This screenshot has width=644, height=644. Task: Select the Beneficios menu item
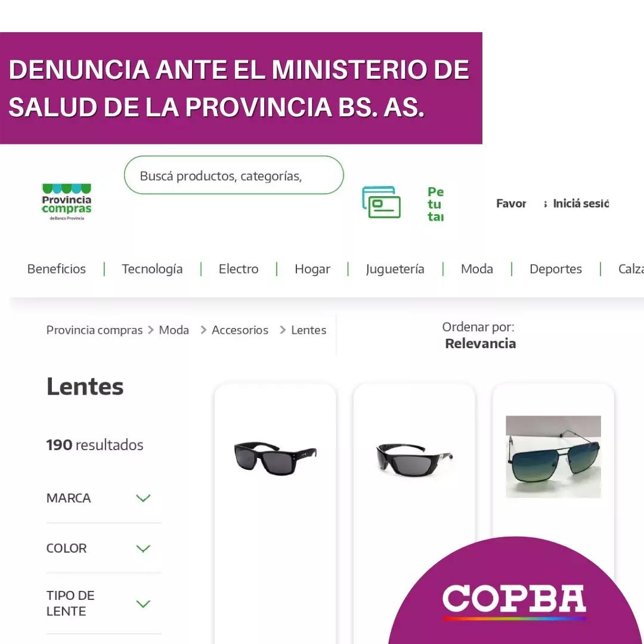coord(57,269)
